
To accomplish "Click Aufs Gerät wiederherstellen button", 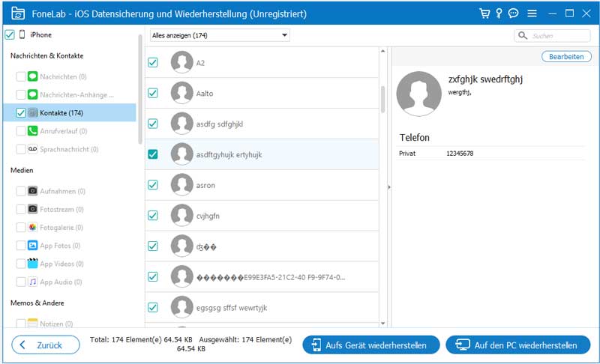I will point(370,345).
